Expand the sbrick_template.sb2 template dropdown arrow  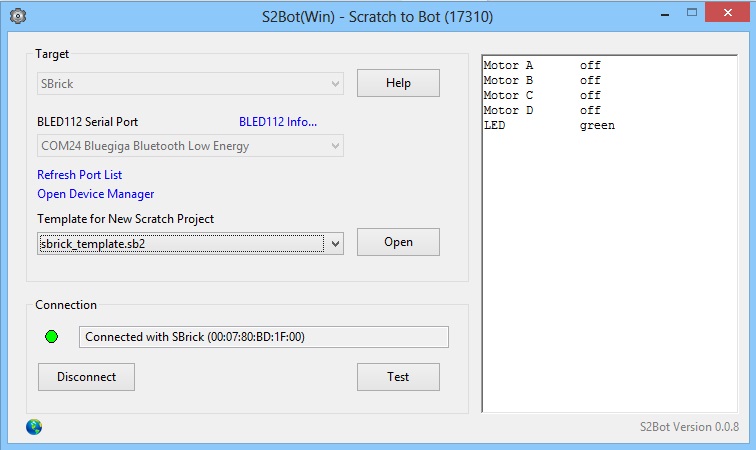(336, 244)
